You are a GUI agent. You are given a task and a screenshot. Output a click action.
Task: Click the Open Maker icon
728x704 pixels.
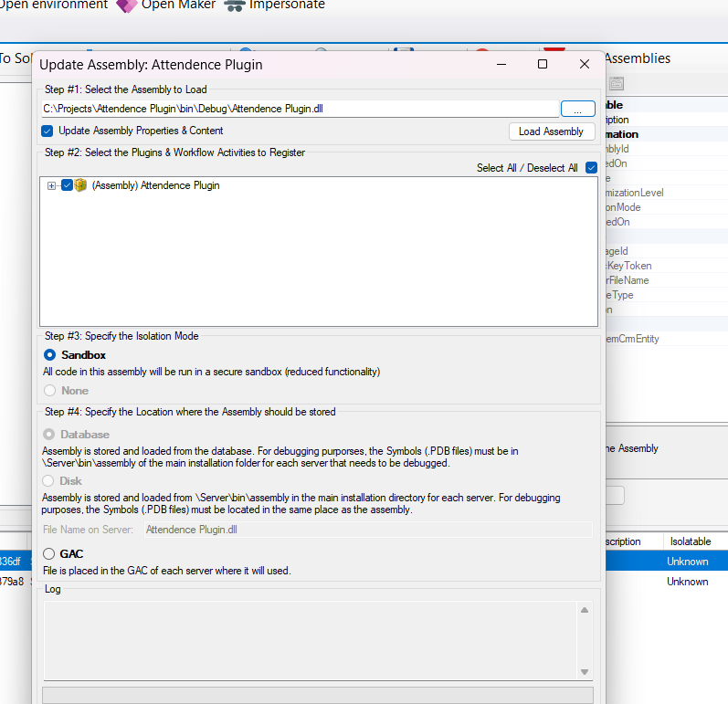pyautogui.click(x=125, y=5)
